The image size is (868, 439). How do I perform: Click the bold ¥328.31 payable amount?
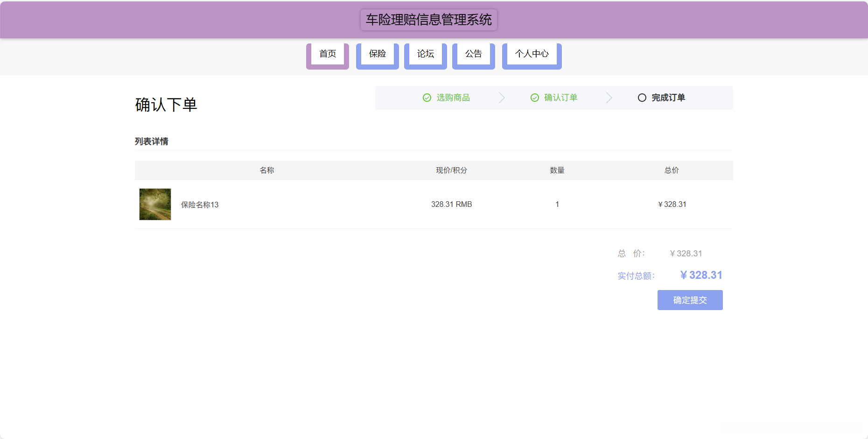pos(701,275)
